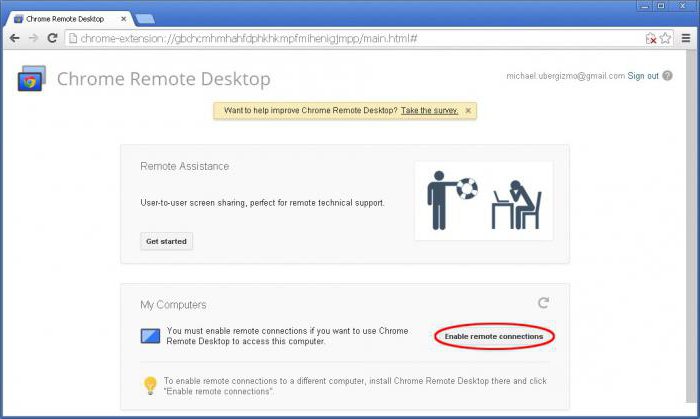
Task: Click the Get started button
Action: (167, 241)
